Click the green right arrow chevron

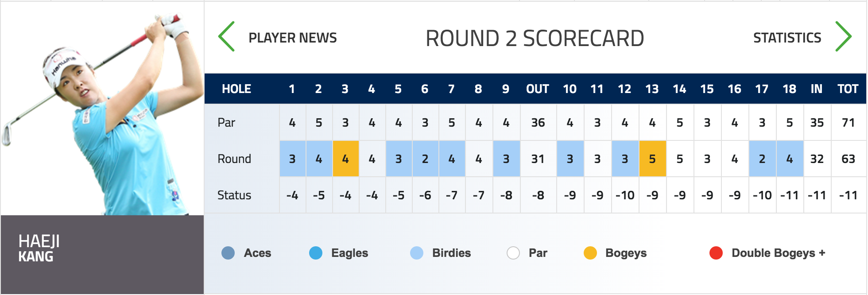tap(843, 37)
